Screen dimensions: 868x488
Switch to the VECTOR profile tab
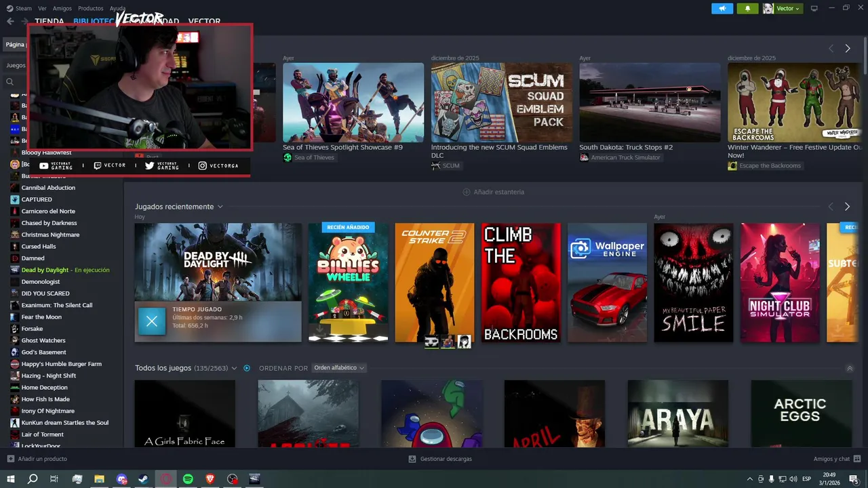point(204,21)
